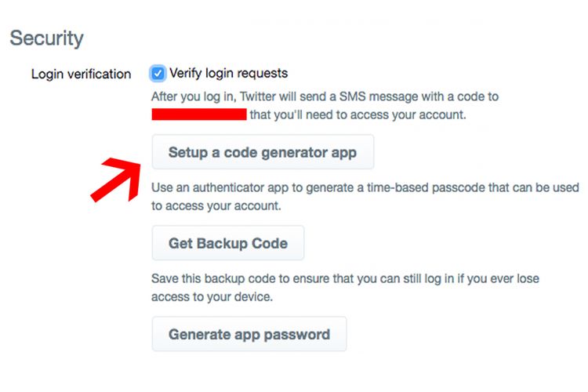Click the phrase "SMS message"
Image resolution: width=588 pixels, height=392 pixels.
[372, 96]
